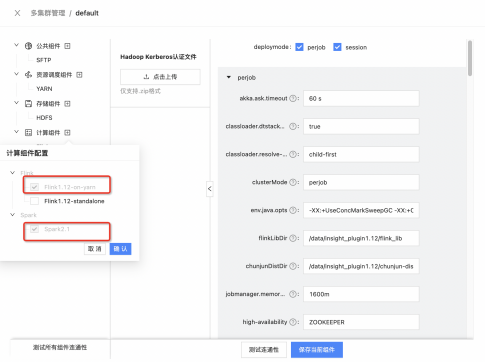Edit the chunjunDistDir path field
485x362 pixels.
(x=361, y=266)
